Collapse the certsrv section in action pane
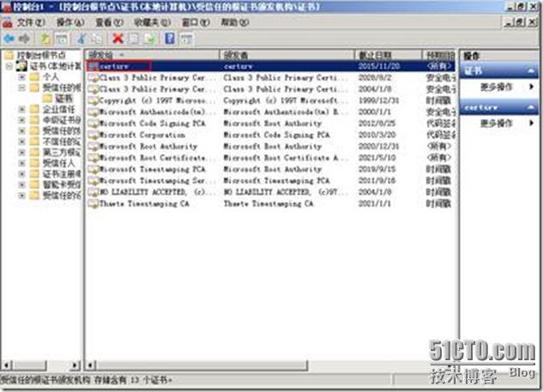The height and width of the screenshot is (392, 543). point(531,107)
